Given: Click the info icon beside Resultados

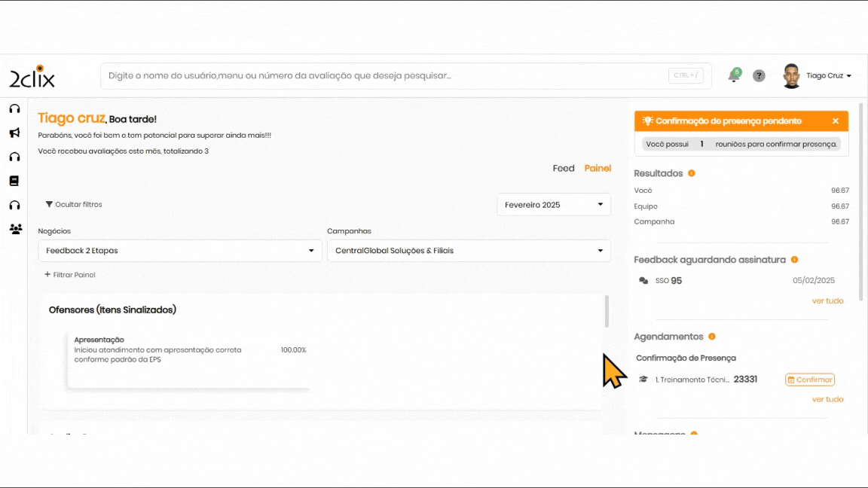Looking at the screenshot, I should (692, 173).
